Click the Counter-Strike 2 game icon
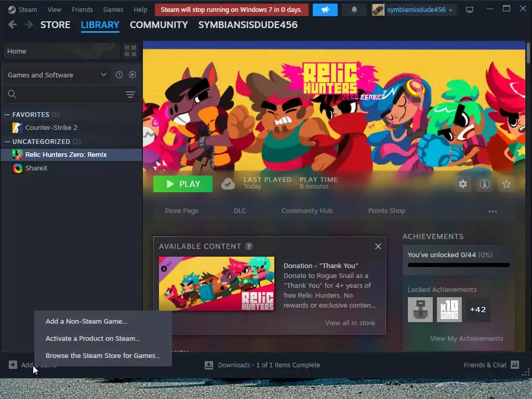 coord(18,128)
